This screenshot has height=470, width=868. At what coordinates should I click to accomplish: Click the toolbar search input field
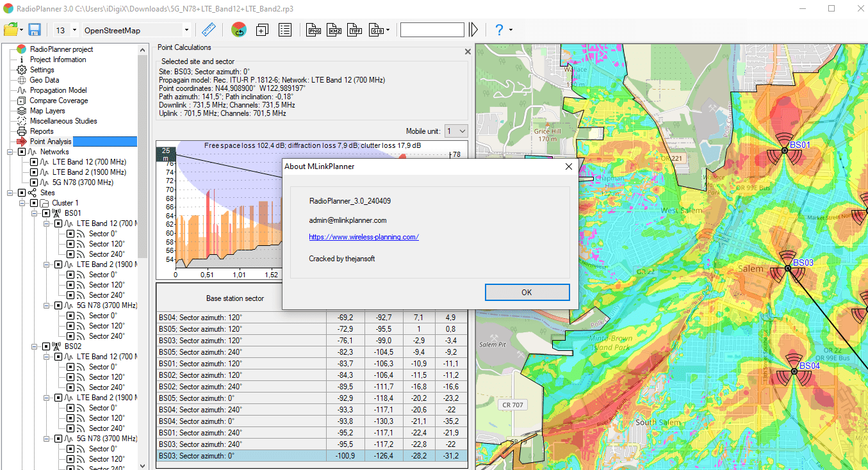pyautogui.click(x=432, y=30)
